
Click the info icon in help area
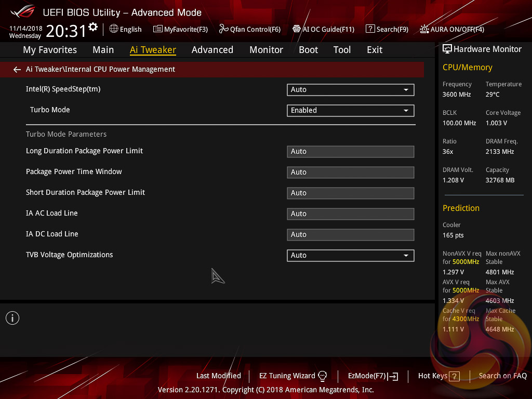pos(12,318)
